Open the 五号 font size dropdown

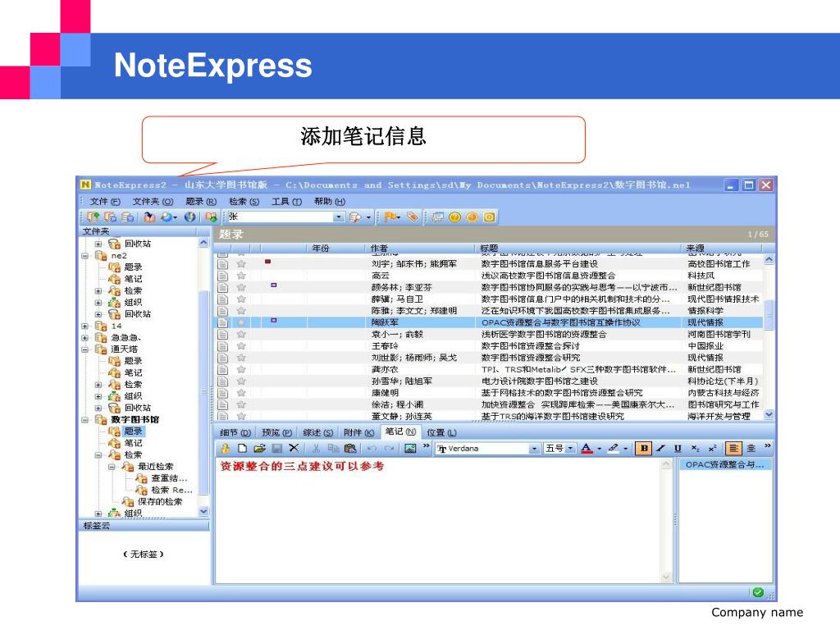point(570,449)
